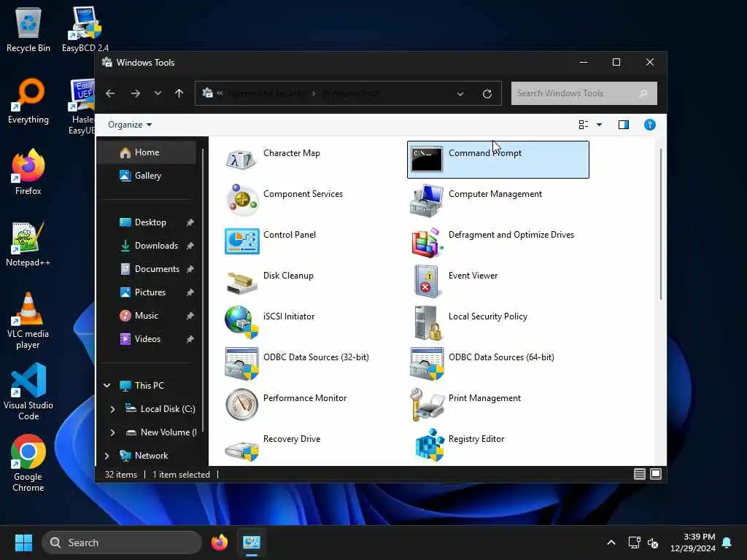
Task: Select the Command Prompt icon
Action: point(427,159)
